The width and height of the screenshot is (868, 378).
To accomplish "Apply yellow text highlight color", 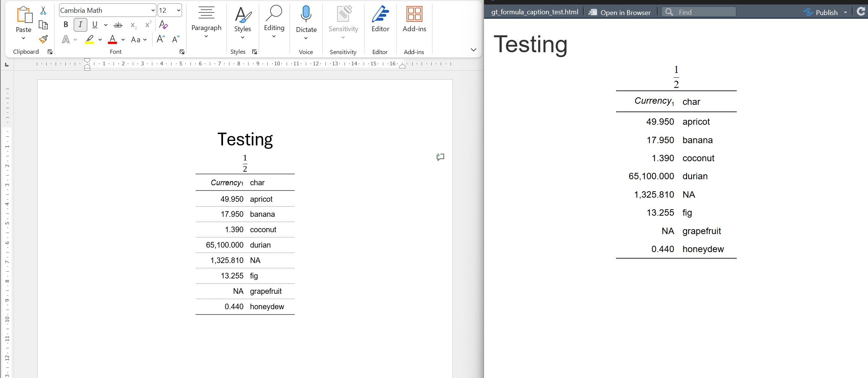I will coord(90,39).
